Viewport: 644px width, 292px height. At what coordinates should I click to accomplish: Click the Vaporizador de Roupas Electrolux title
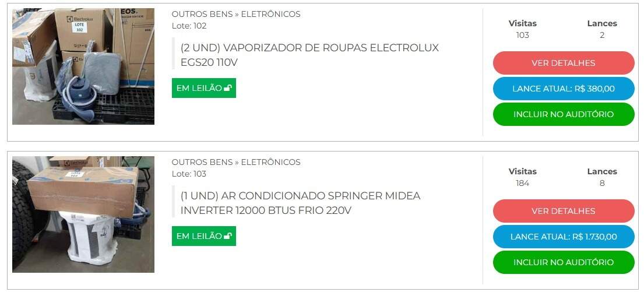pyautogui.click(x=309, y=55)
